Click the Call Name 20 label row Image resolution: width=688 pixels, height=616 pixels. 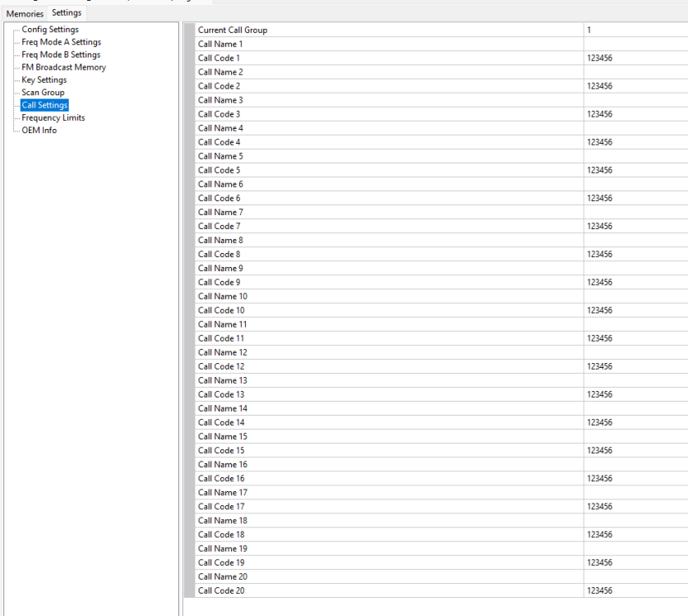coord(222,577)
